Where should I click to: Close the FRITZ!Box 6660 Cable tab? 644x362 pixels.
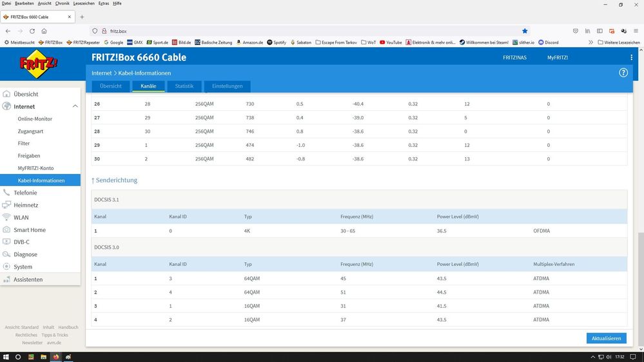(69, 17)
